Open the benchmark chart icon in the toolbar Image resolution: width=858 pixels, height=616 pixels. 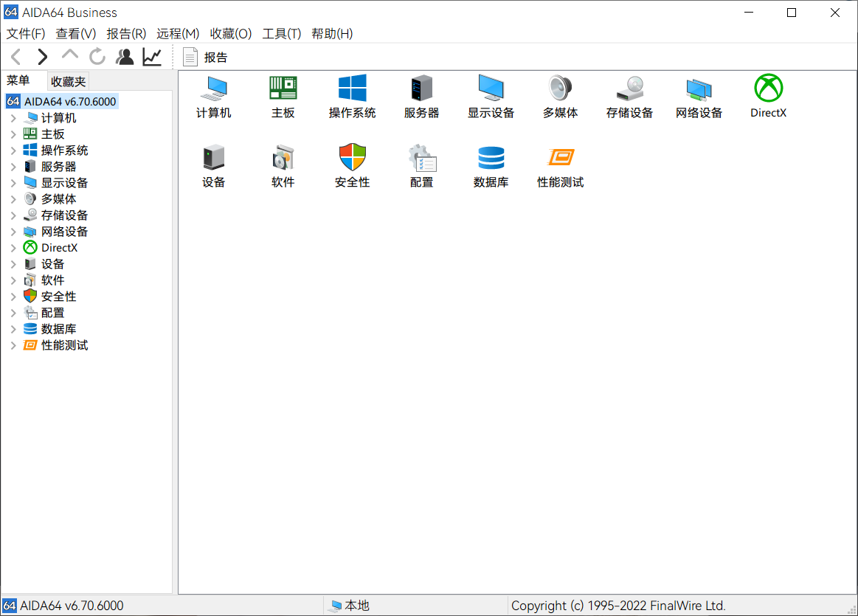pyautogui.click(x=151, y=56)
